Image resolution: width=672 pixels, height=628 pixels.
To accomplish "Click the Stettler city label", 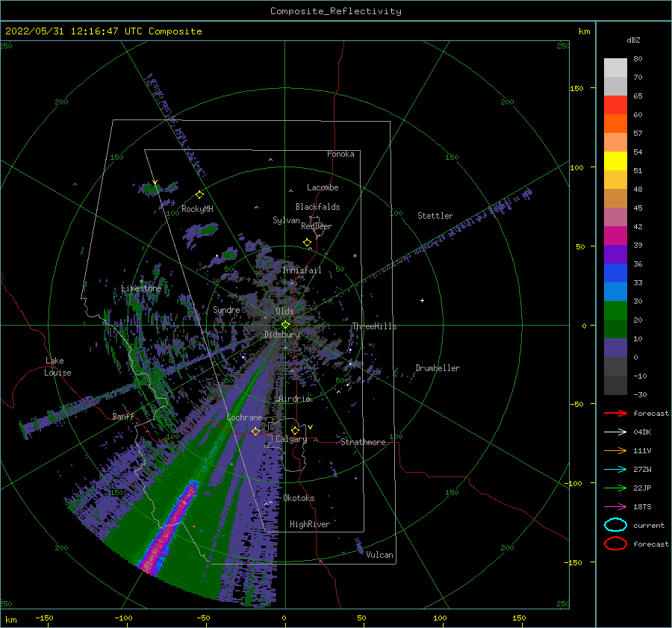I will (435, 216).
